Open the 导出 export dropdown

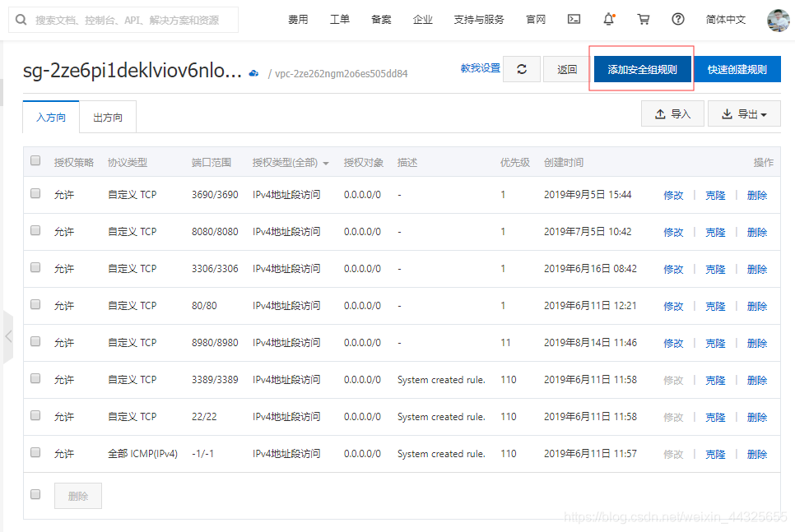[744, 114]
